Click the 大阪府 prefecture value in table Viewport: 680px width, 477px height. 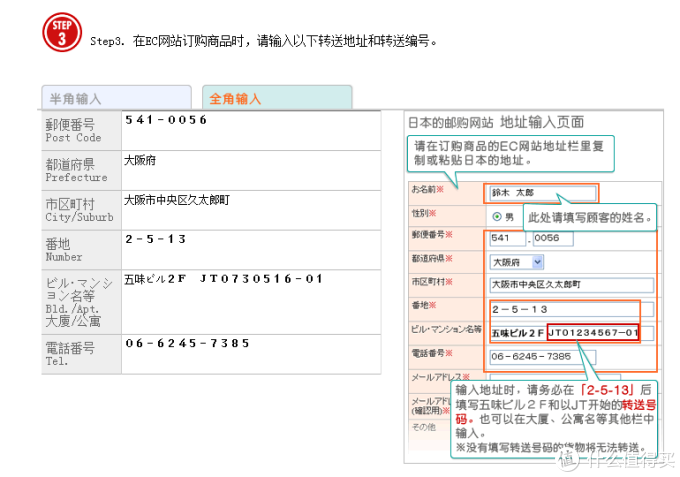pyautogui.click(x=140, y=160)
